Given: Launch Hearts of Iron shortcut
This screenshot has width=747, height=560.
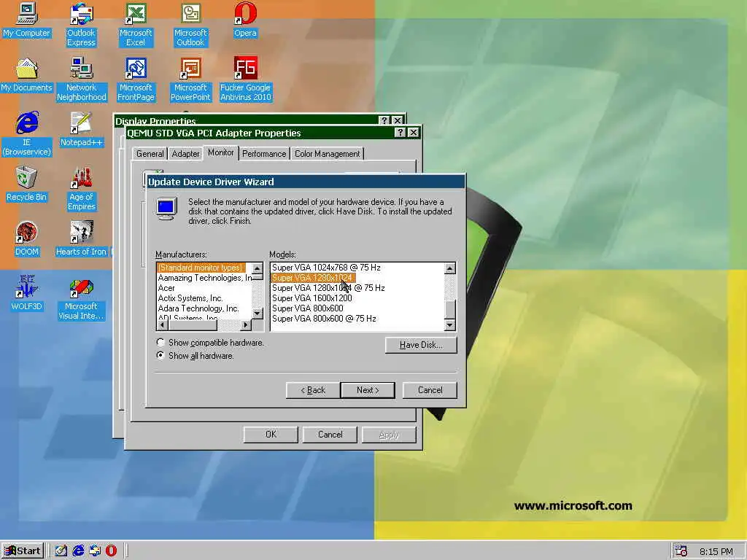Looking at the screenshot, I should (x=82, y=239).
